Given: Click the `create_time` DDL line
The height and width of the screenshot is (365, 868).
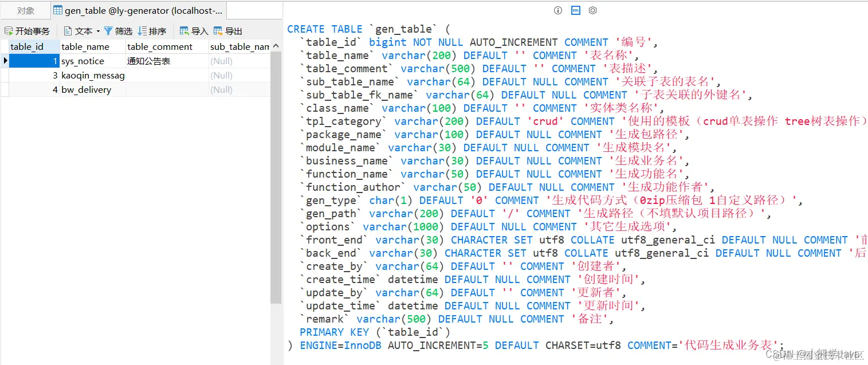Looking at the screenshot, I should click(473, 279).
